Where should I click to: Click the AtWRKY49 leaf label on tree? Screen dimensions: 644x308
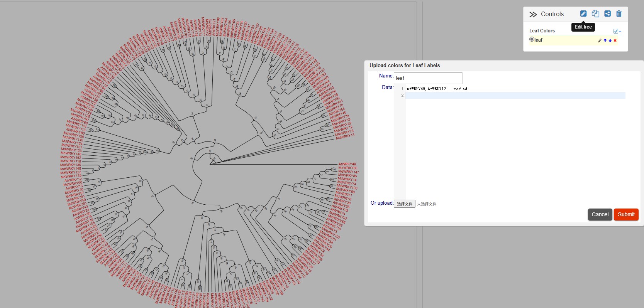click(x=347, y=164)
